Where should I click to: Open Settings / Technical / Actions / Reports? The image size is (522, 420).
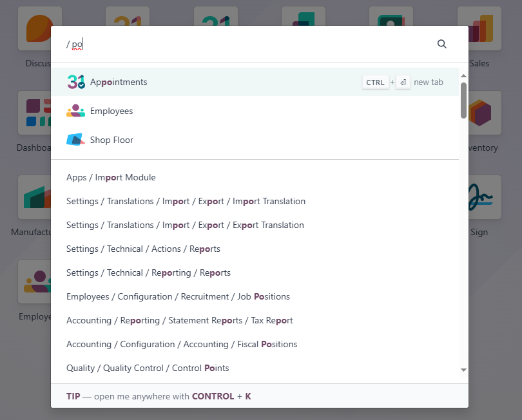point(143,249)
